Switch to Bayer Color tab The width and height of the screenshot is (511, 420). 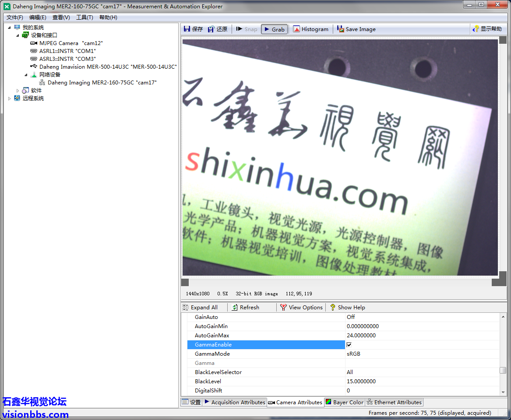coord(345,402)
